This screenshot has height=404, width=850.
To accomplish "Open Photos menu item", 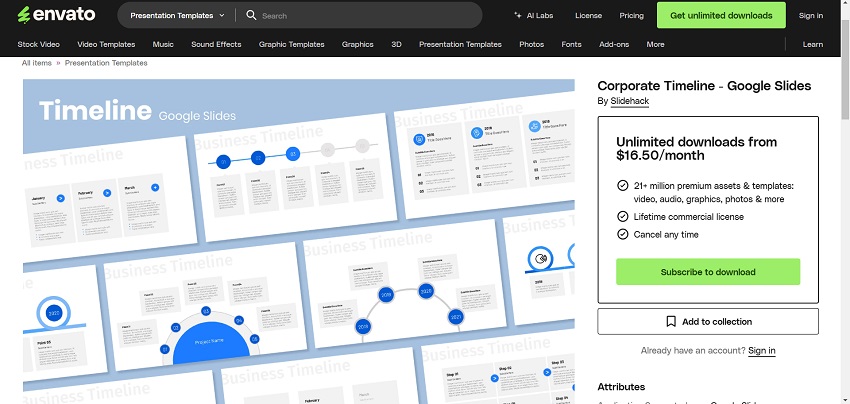I will 531,44.
